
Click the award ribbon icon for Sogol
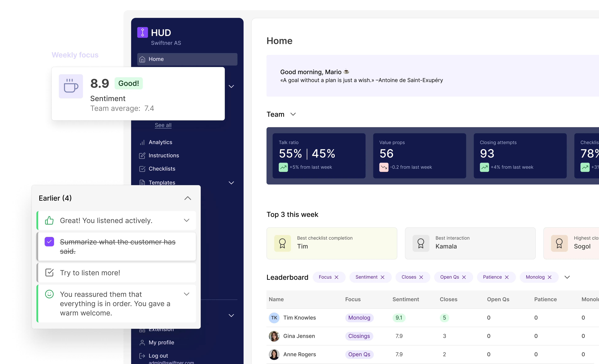coord(559,243)
